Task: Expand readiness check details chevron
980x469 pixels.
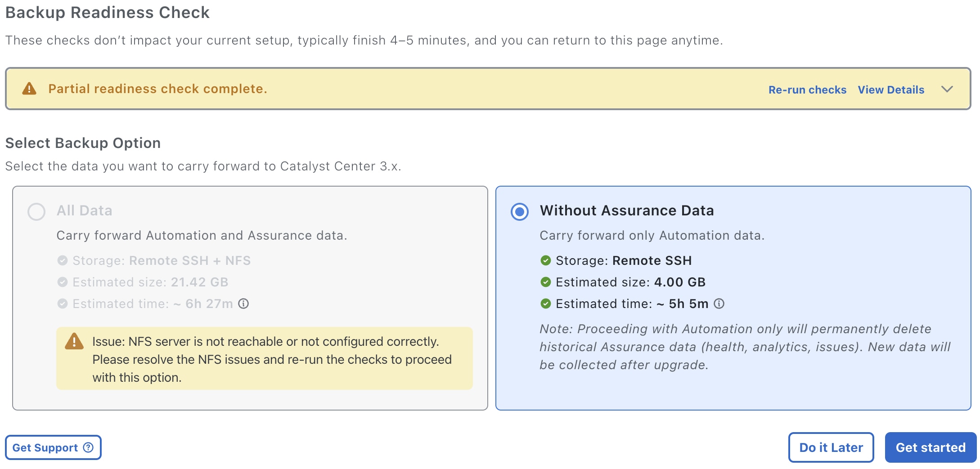Action: point(947,89)
